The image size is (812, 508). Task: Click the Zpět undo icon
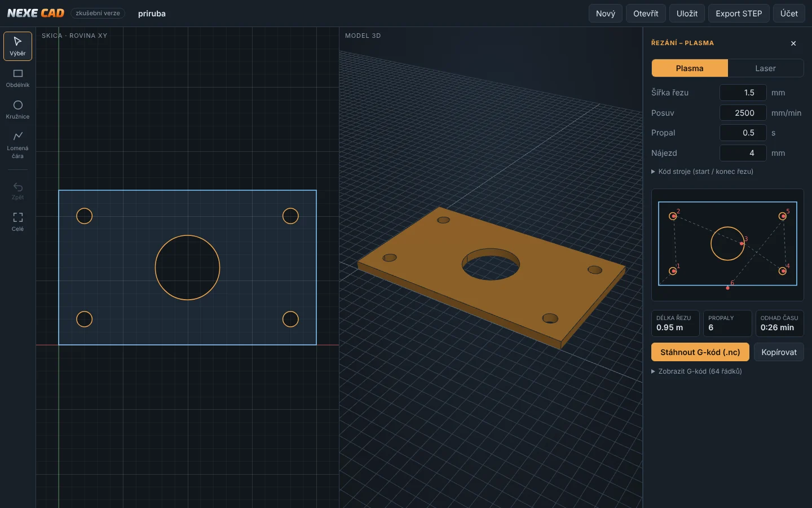coord(17,191)
